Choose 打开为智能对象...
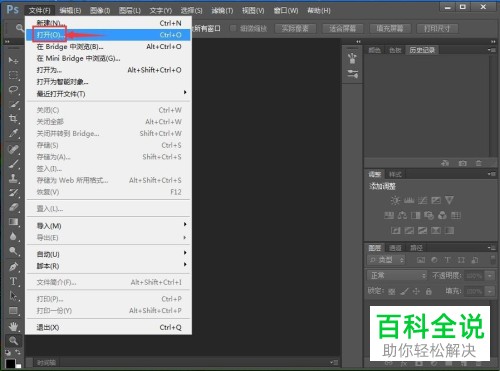 (x=108, y=82)
